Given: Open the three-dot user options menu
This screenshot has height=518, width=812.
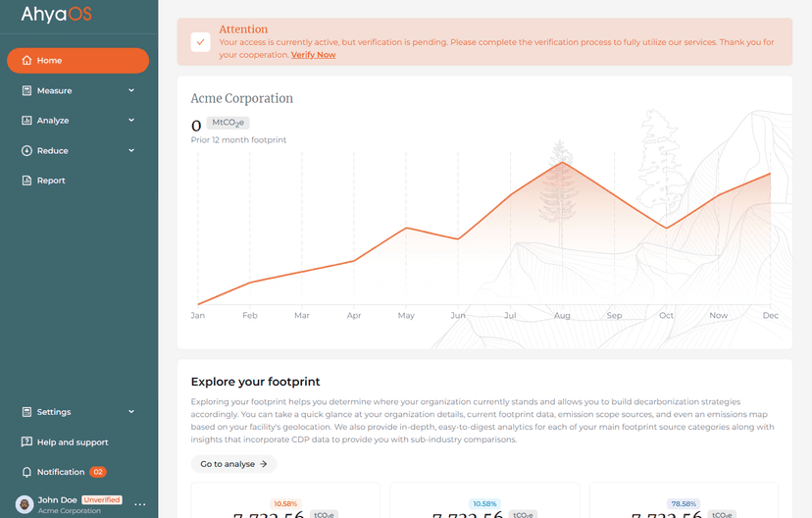Looking at the screenshot, I should tap(140, 504).
